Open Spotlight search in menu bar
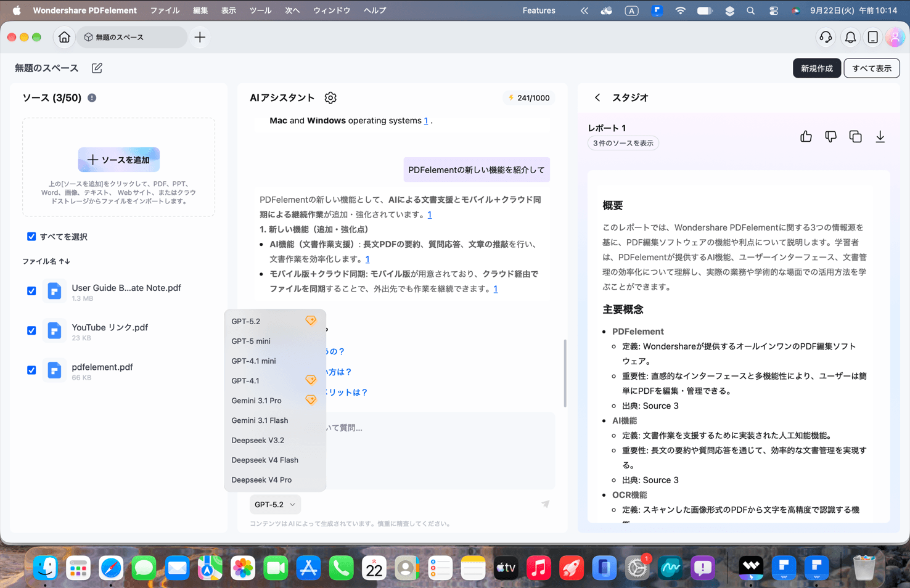Viewport: 910px width, 588px height. pos(750,10)
